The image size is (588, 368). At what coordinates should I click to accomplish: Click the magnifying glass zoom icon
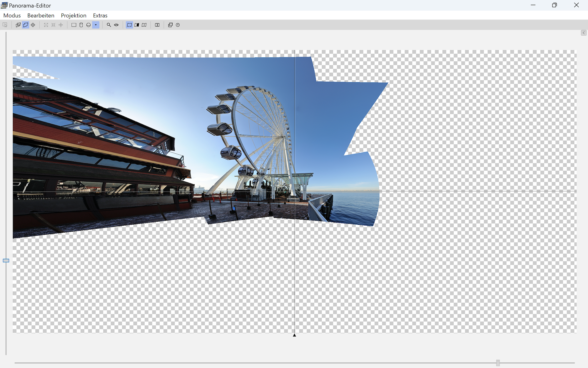pyautogui.click(x=109, y=25)
